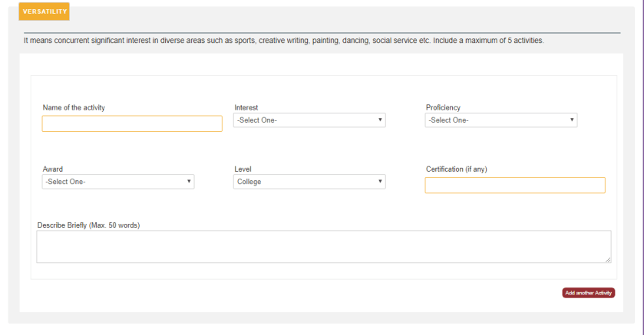
Task: Click the "Name of the activity" label
Action: pyautogui.click(x=74, y=108)
